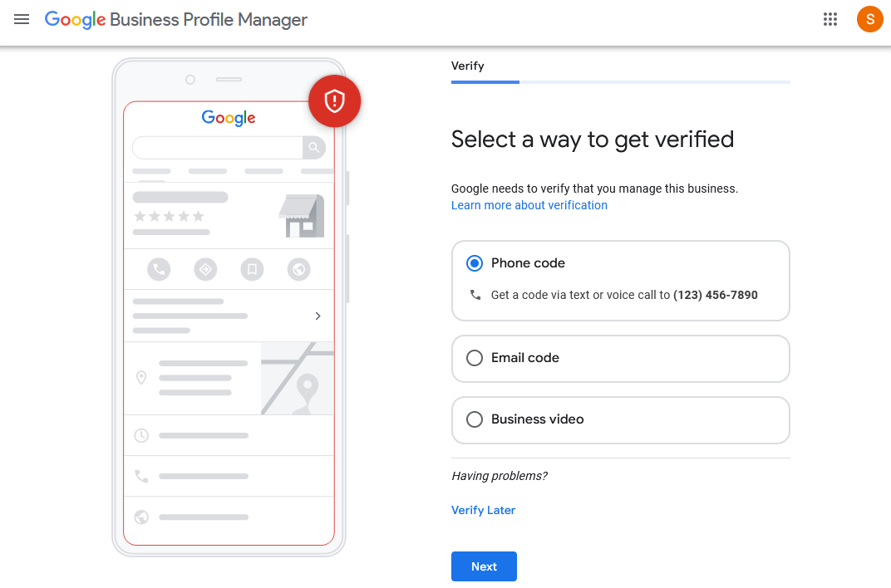This screenshot has width=891, height=588.
Task: Click the verification progress bar
Action: click(x=621, y=82)
